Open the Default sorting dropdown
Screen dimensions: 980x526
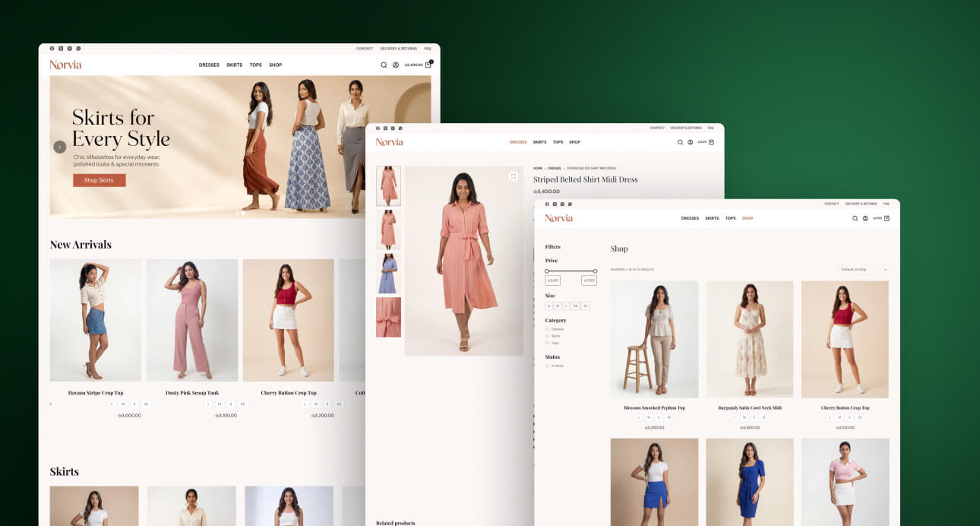point(864,269)
